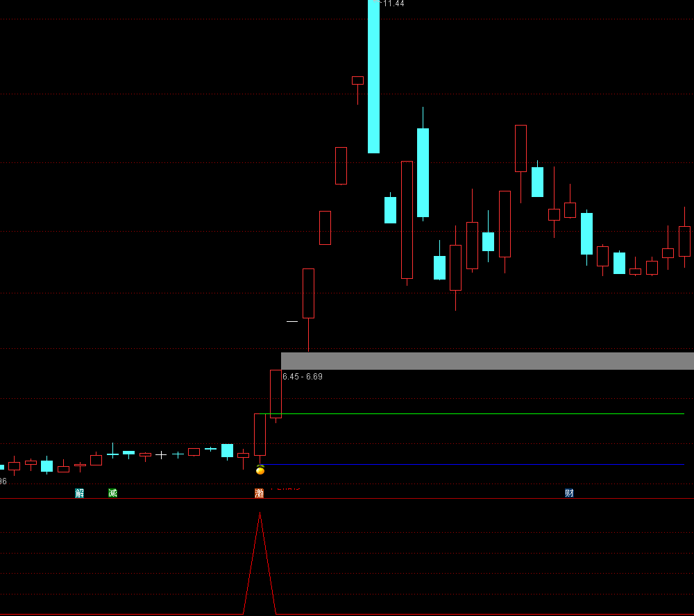Select the gray gap zone band
This screenshot has width=694, height=616.
[486, 361]
